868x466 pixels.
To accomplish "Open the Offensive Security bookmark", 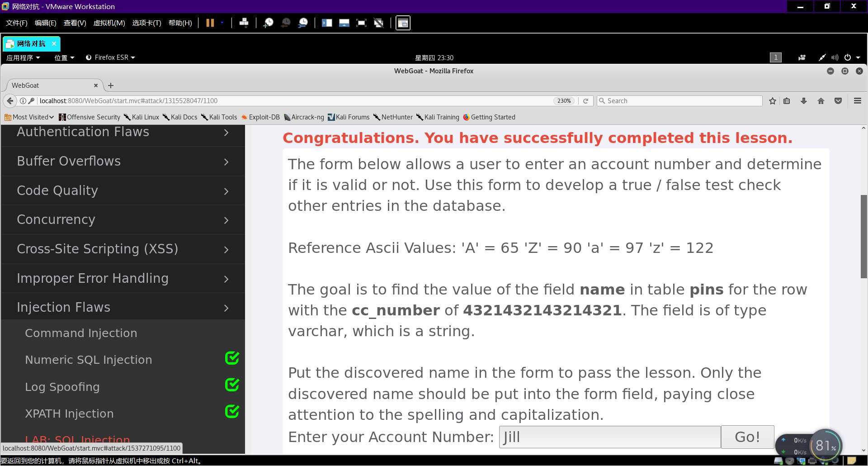I will point(90,117).
